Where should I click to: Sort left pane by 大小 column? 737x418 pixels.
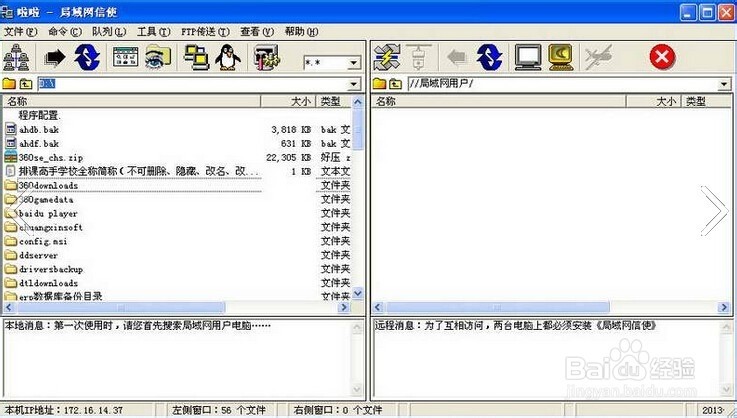288,101
